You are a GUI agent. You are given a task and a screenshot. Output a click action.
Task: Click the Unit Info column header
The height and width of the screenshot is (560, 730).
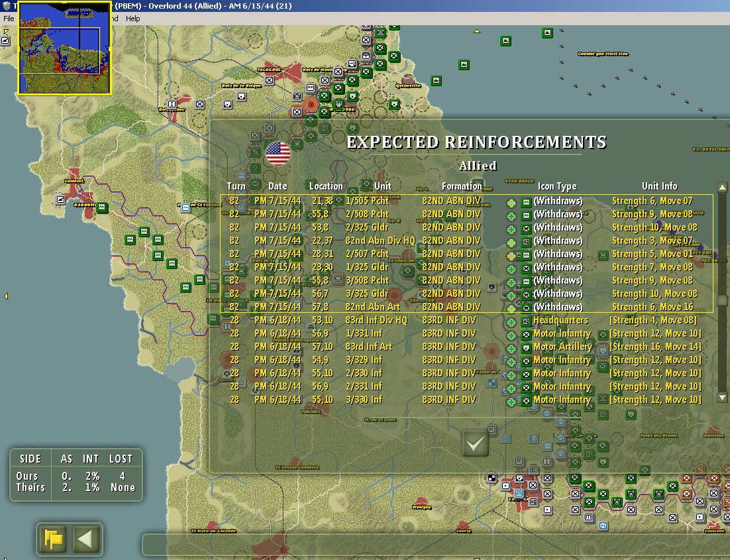pyautogui.click(x=660, y=186)
